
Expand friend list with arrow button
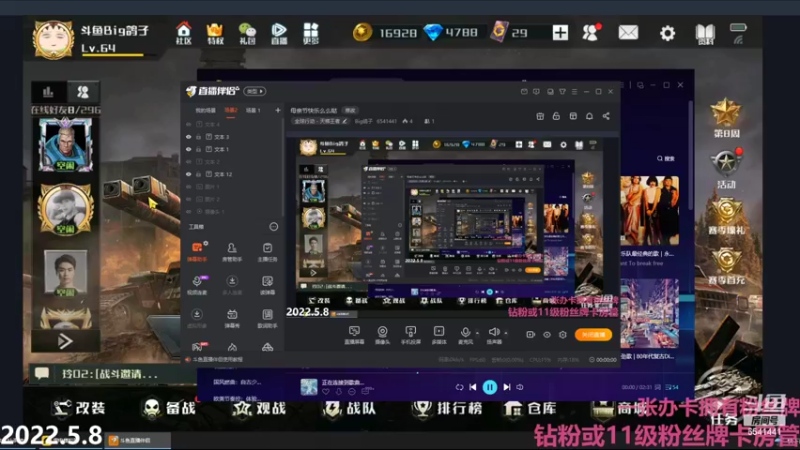[x=65, y=341]
